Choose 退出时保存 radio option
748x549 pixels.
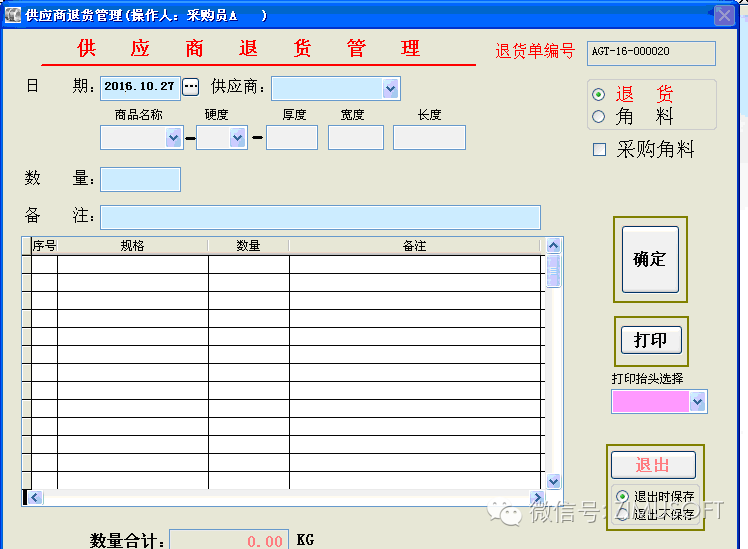(622, 496)
